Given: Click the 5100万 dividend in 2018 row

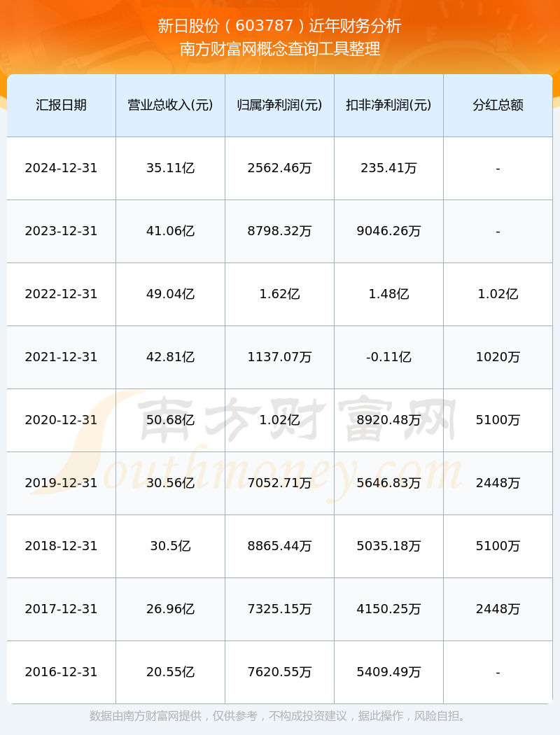Looking at the screenshot, I should click(x=498, y=546).
